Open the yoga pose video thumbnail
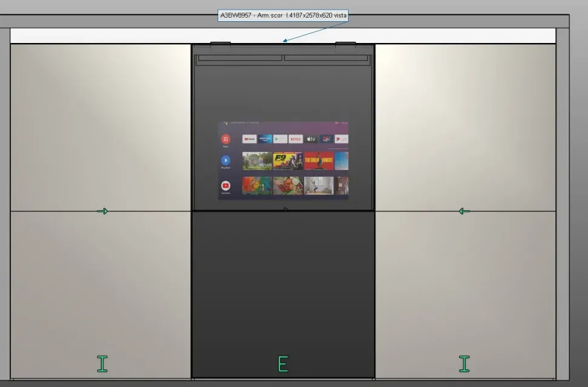The width and height of the screenshot is (588, 387). point(319,185)
